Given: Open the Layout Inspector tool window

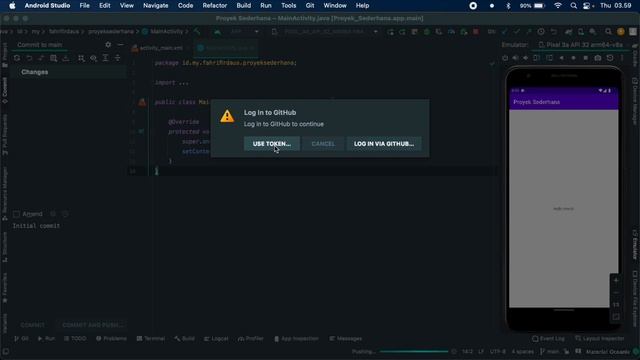Looking at the screenshot, I should [600, 339].
